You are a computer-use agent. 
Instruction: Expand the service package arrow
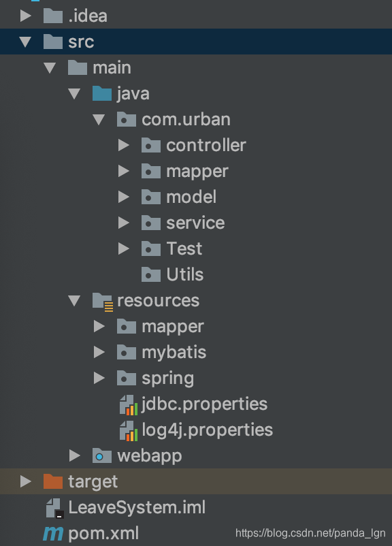point(124,223)
